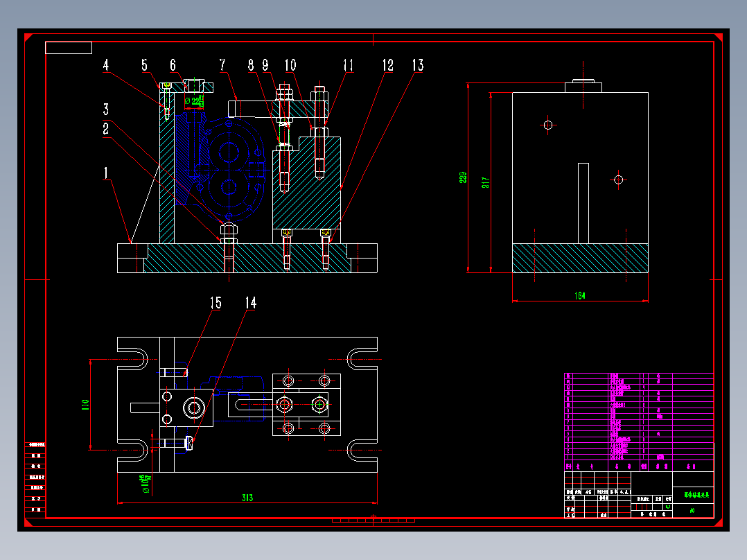Select the 164 width dimension text
This screenshot has height=560, width=747.
tap(580, 296)
